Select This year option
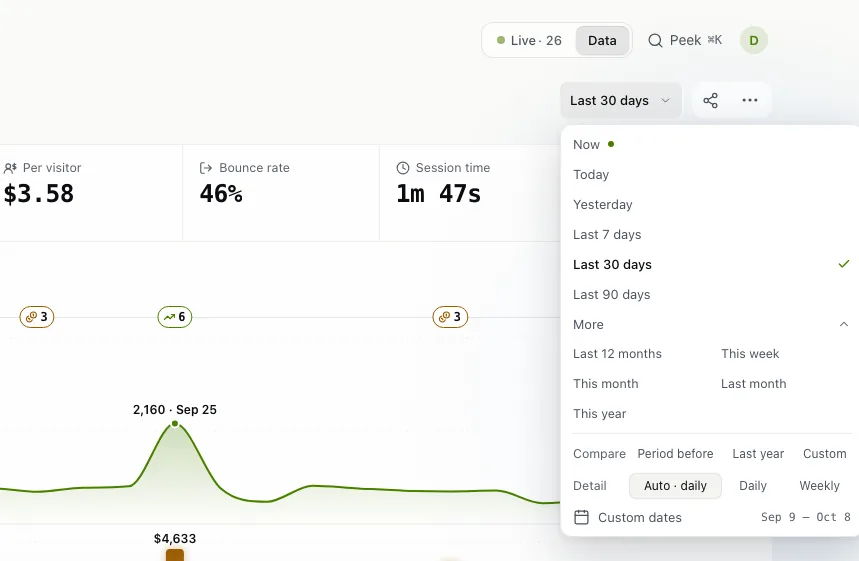859x561 pixels. point(599,414)
